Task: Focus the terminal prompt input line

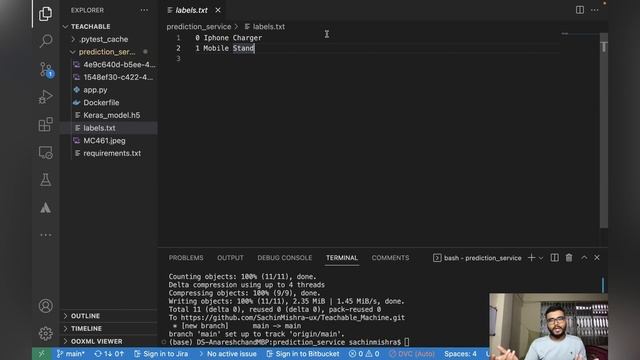Action: click(x=288, y=342)
